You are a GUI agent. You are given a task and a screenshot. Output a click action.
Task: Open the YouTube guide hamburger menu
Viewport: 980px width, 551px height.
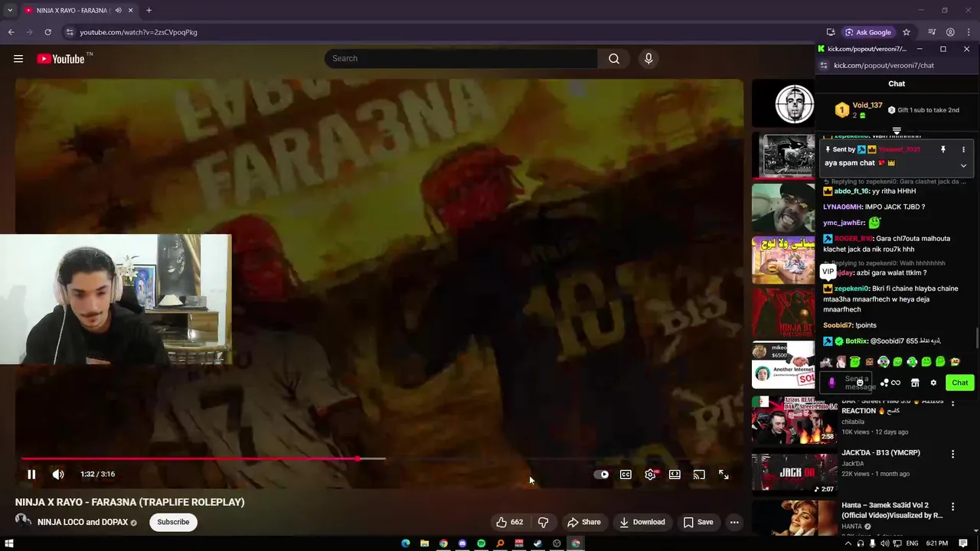coord(18,59)
